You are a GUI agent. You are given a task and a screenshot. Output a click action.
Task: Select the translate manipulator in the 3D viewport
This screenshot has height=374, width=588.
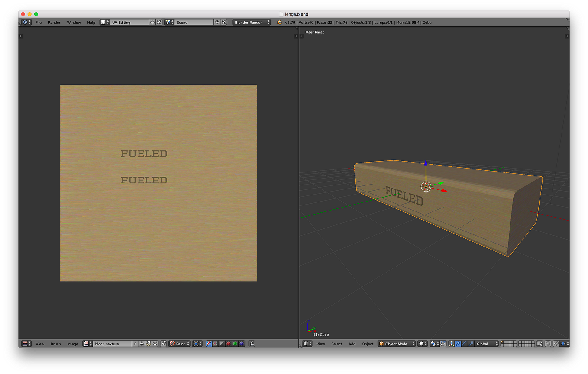click(x=457, y=344)
